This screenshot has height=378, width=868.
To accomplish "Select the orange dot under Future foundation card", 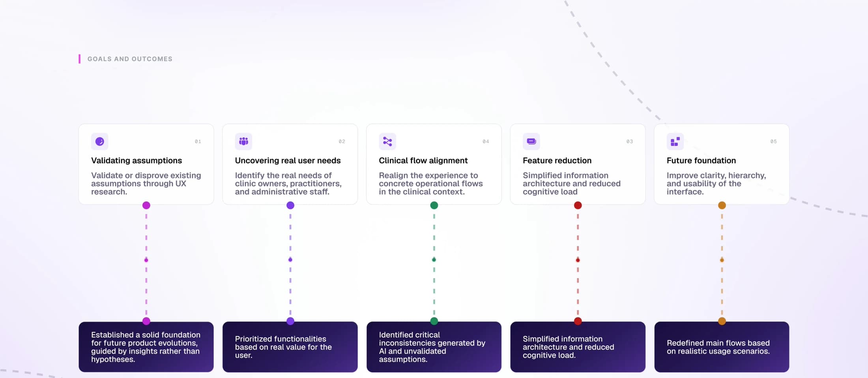I will click(722, 205).
